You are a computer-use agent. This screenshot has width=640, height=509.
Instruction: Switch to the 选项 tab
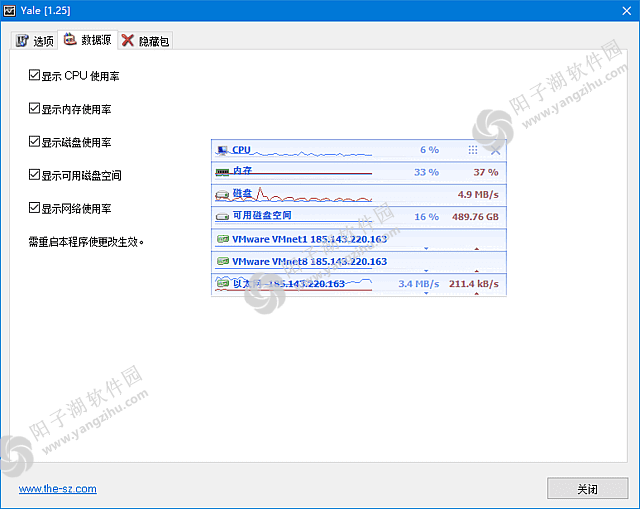tap(35, 41)
